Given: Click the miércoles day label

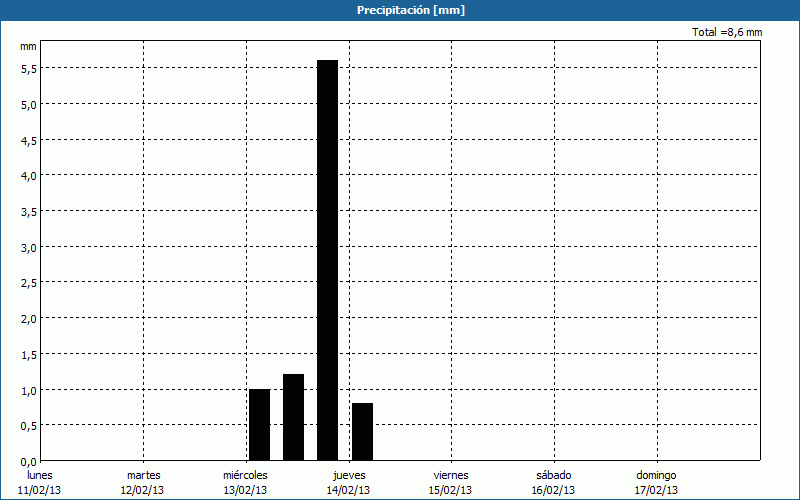Looking at the screenshot, I should pos(245,475).
